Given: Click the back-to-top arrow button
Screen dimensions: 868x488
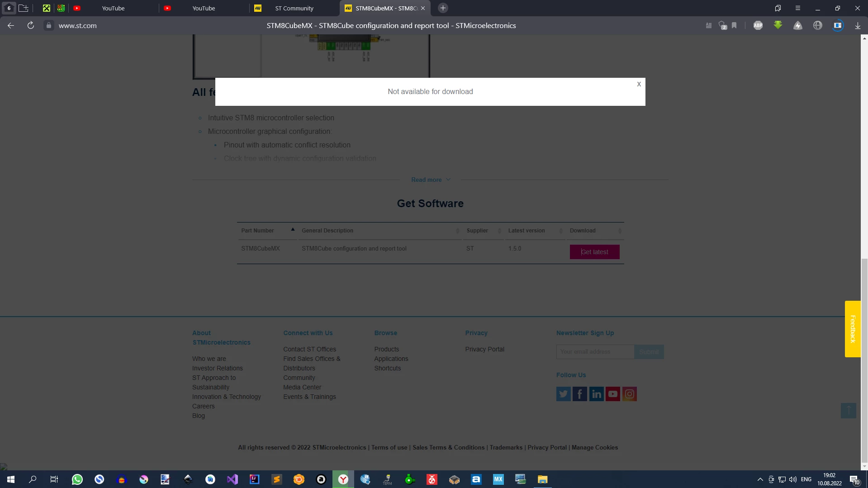Looking at the screenshot, I should point(849,410).
